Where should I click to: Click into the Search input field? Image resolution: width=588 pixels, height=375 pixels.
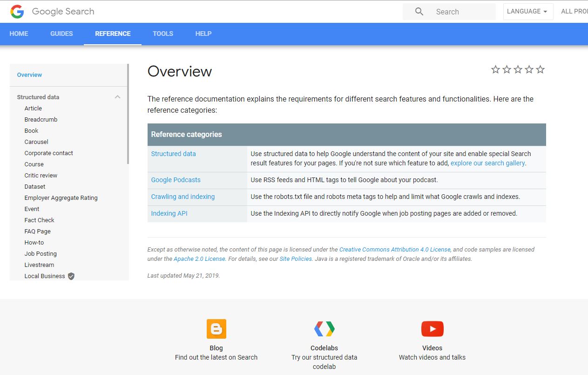461,12
